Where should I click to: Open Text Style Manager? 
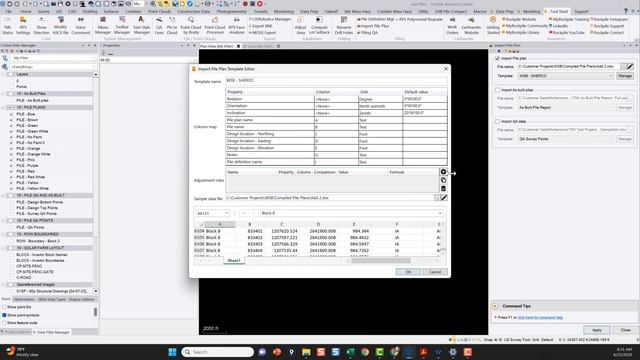pyautogui.click(x=141, y=25)
